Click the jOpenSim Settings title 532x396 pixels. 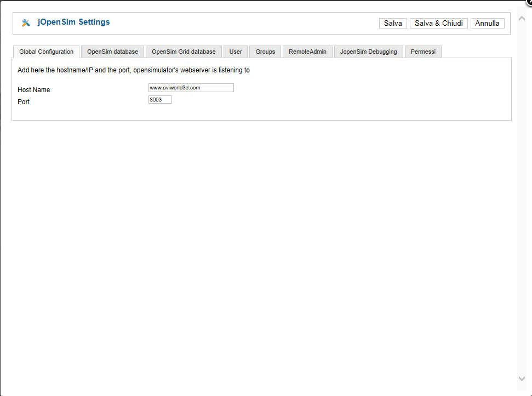point(73,22)
